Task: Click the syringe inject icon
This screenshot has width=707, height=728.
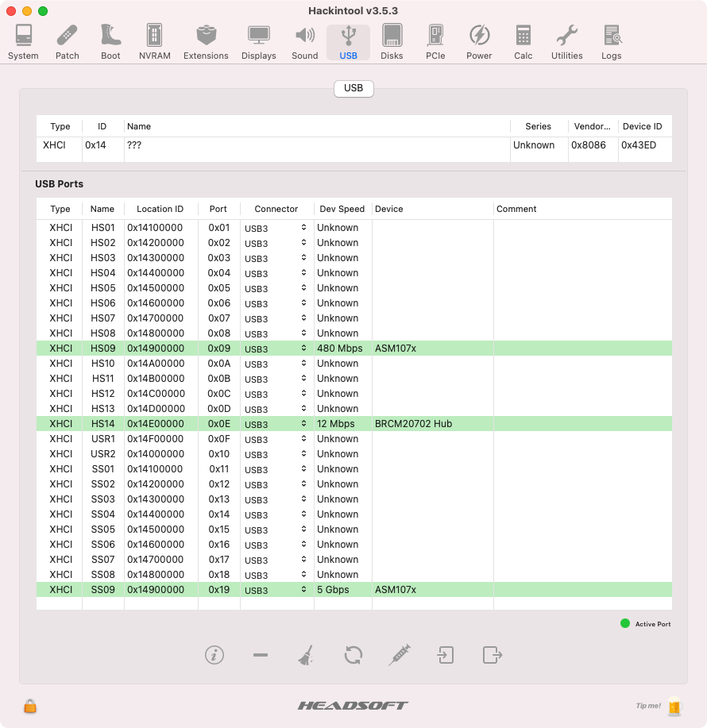Action: coord(400,655)
